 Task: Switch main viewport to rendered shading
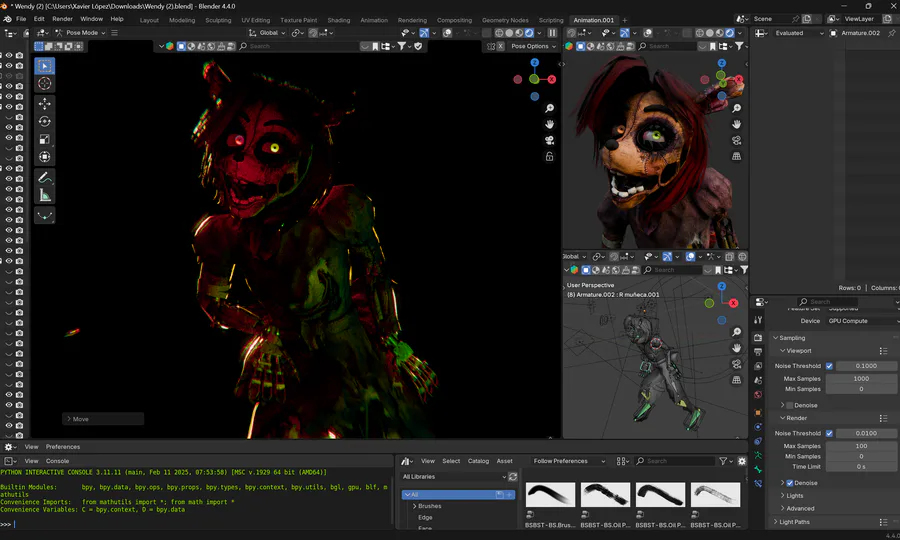(529, 33)
